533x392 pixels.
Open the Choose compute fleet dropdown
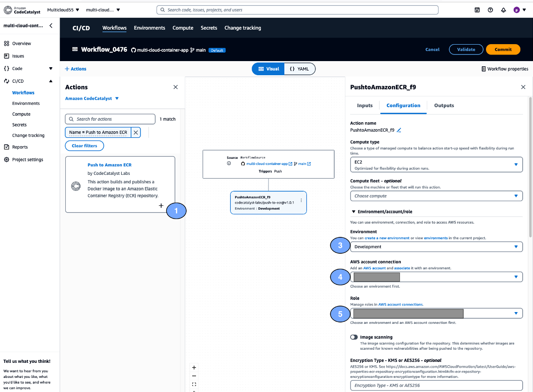click(x=436, y=196)
